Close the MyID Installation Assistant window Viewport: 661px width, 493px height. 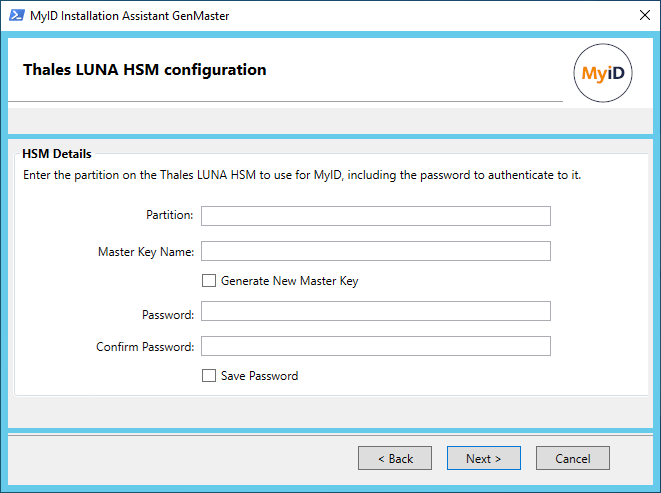point(645,16)
